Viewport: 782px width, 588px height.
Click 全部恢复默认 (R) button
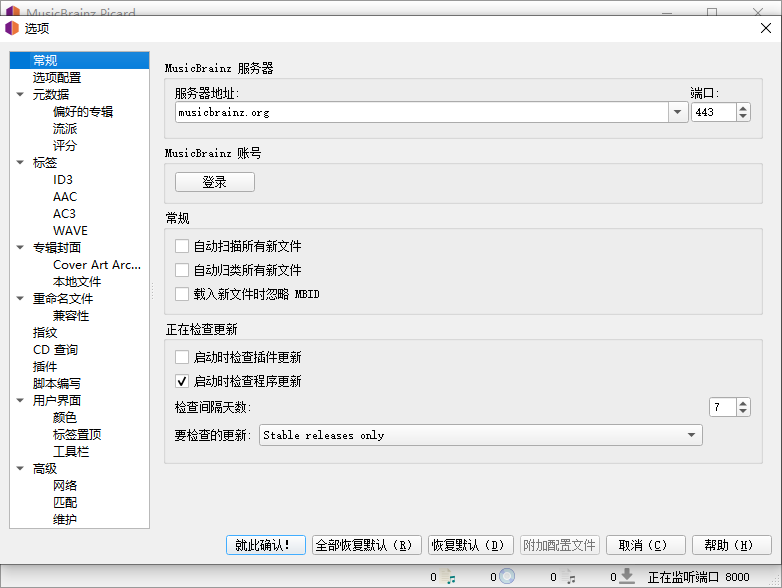tap(367, 545)
